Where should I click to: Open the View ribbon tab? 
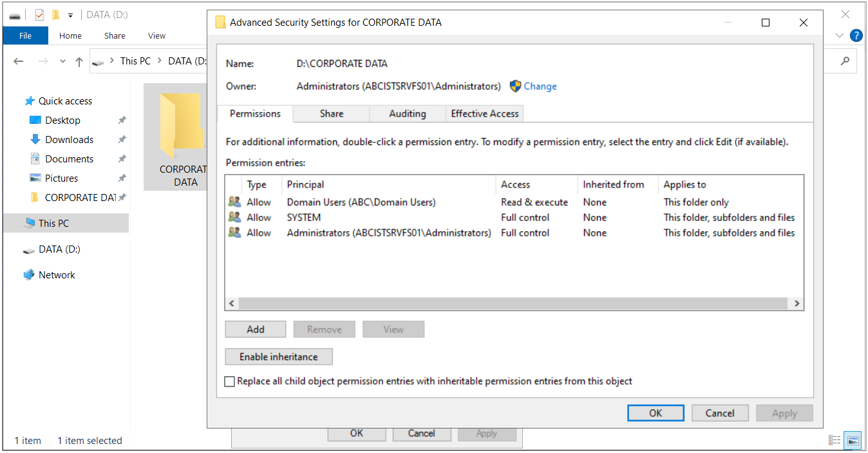tap(156, 35)
